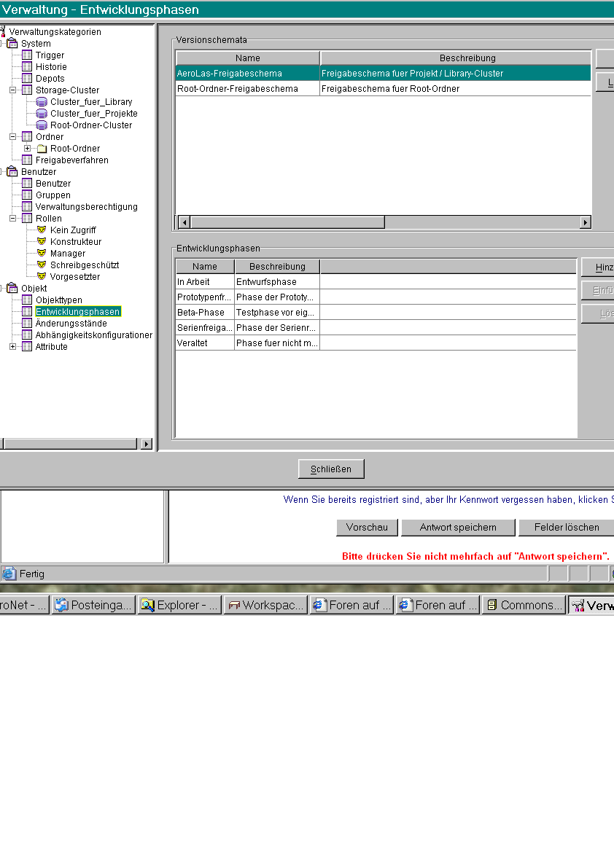Click the Gruppen table icon

pos(26,195)
